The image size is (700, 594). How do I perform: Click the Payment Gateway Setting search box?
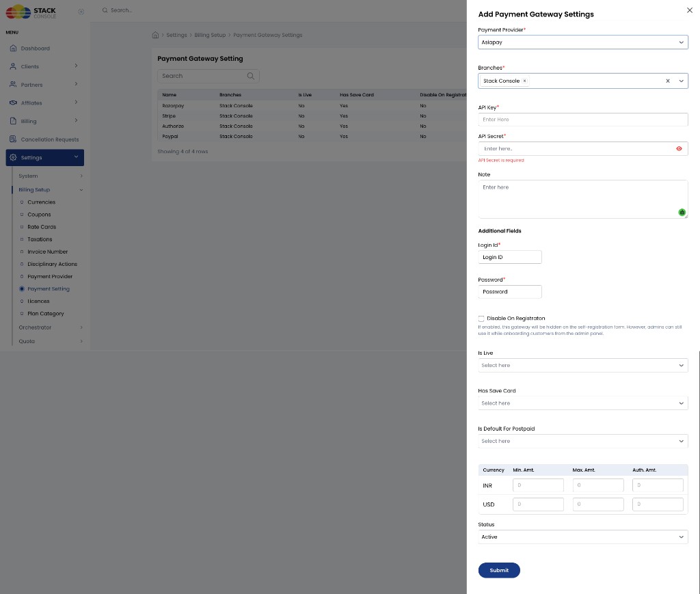point(208,76)
